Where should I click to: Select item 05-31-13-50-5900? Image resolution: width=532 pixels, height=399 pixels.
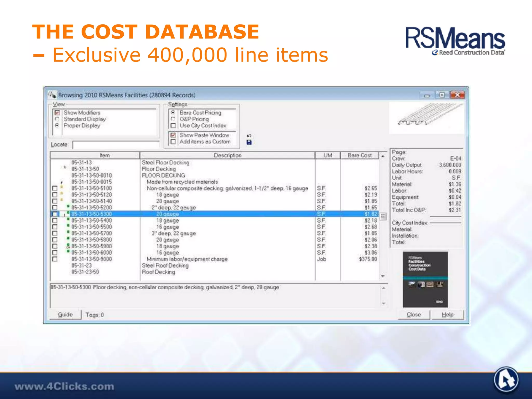[214, 246]
